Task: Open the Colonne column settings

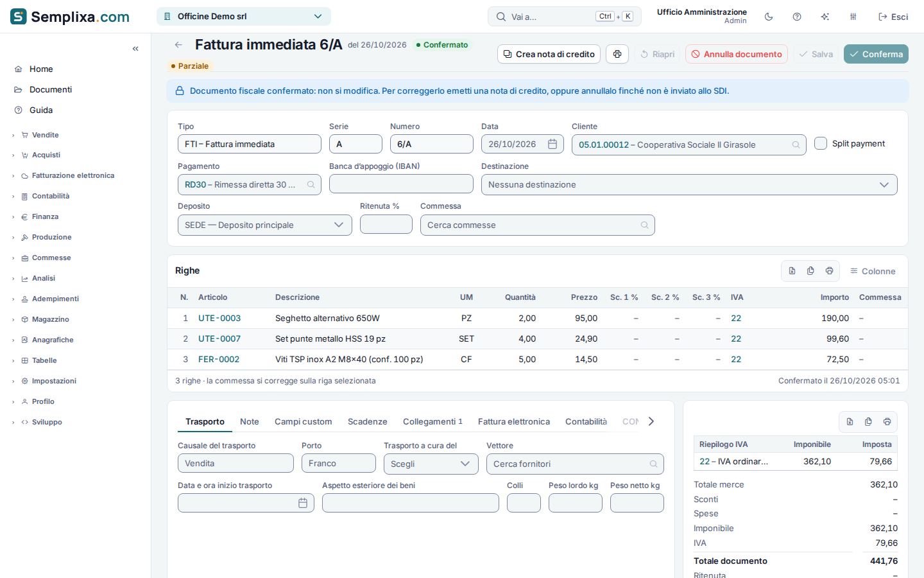Action: pyautogui.click(x=873, y=271)
